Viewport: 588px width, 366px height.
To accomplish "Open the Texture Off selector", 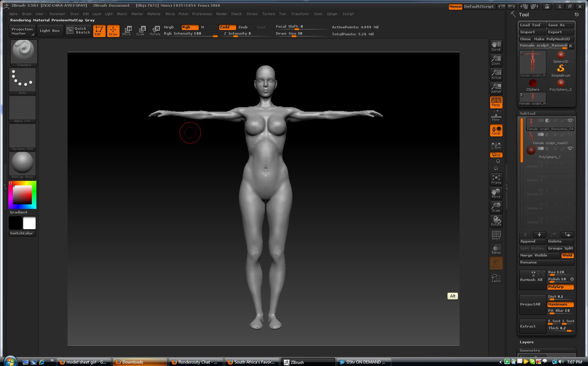I will (x=22, y=137).
